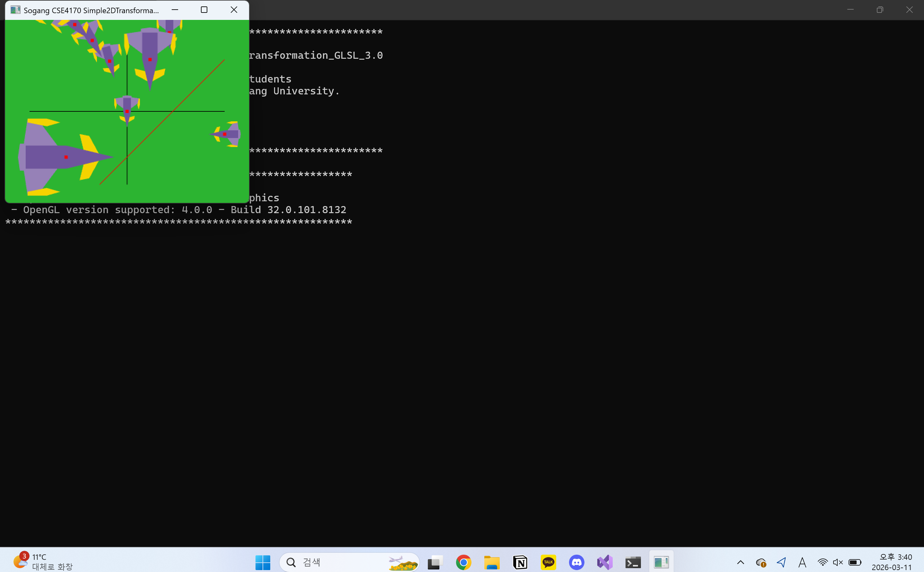Click the Windows Start button
This screenshot has height=572, width=924.
[263, 562]
